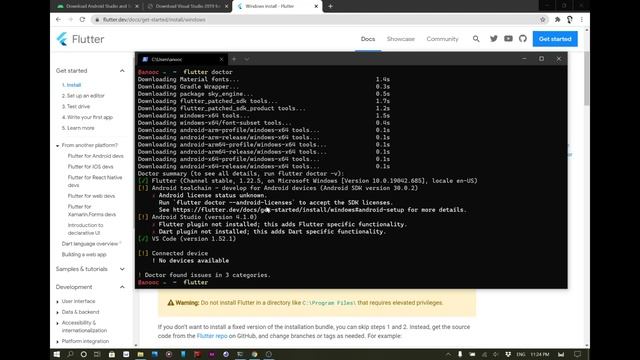Image resolution: width=640 pixels, height=360 pixels.
Task: Click the browser back arrow
Action: [x=58, y=20]
